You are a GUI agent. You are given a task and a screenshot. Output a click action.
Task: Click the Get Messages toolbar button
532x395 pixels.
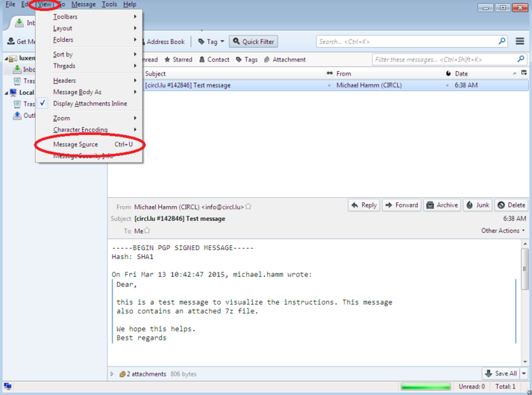tap(21, 41)
